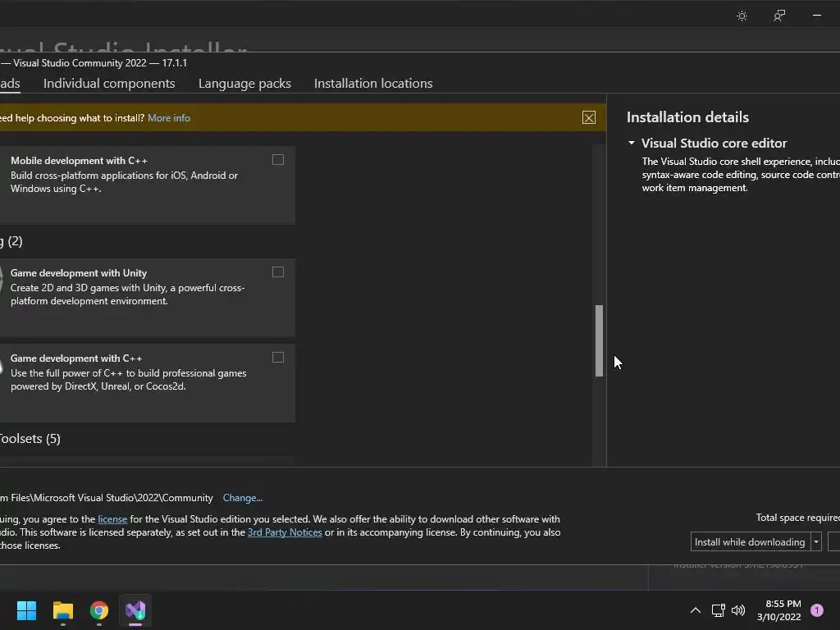Click the Total space required label

point(797,518)
